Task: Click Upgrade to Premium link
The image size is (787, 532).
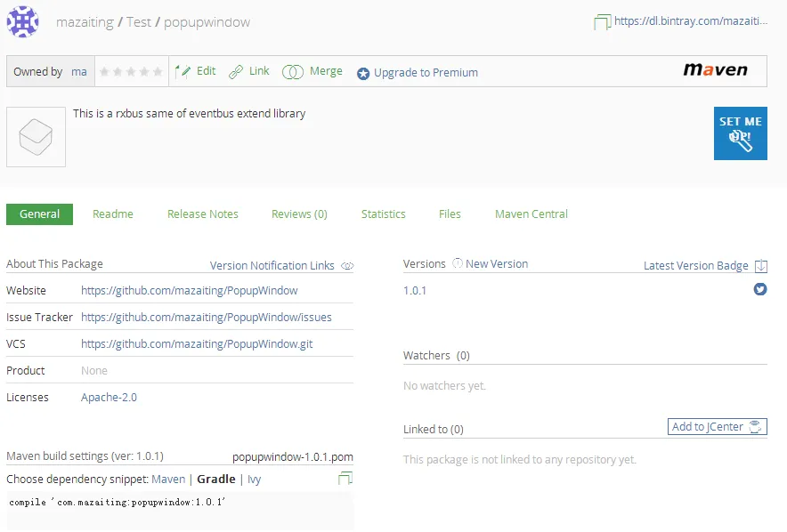Action: click(x=426, y=73)
